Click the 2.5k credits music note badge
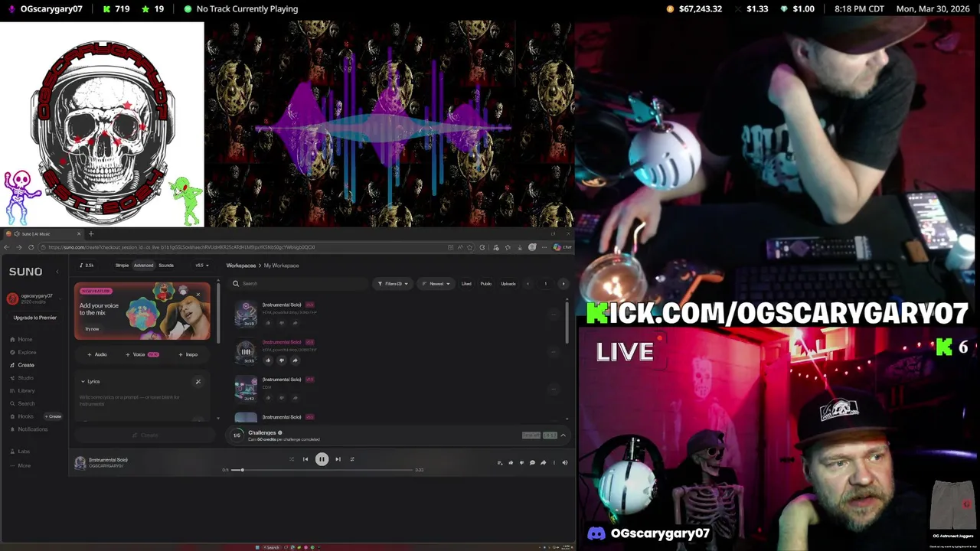 click(x=87, y=266)
